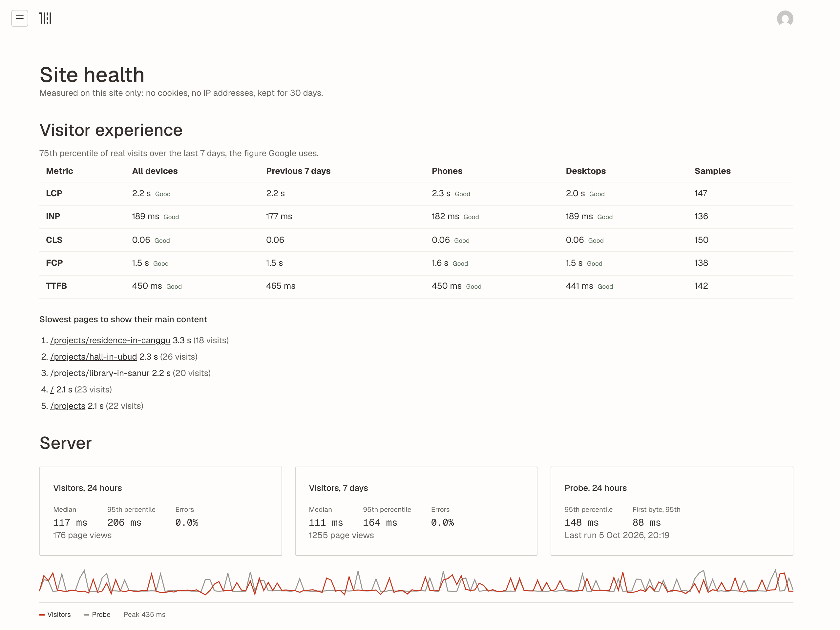Viewport: 840px width, 630px height.
Task: Click the site logo mark
Action: click(x=46, y=18)
